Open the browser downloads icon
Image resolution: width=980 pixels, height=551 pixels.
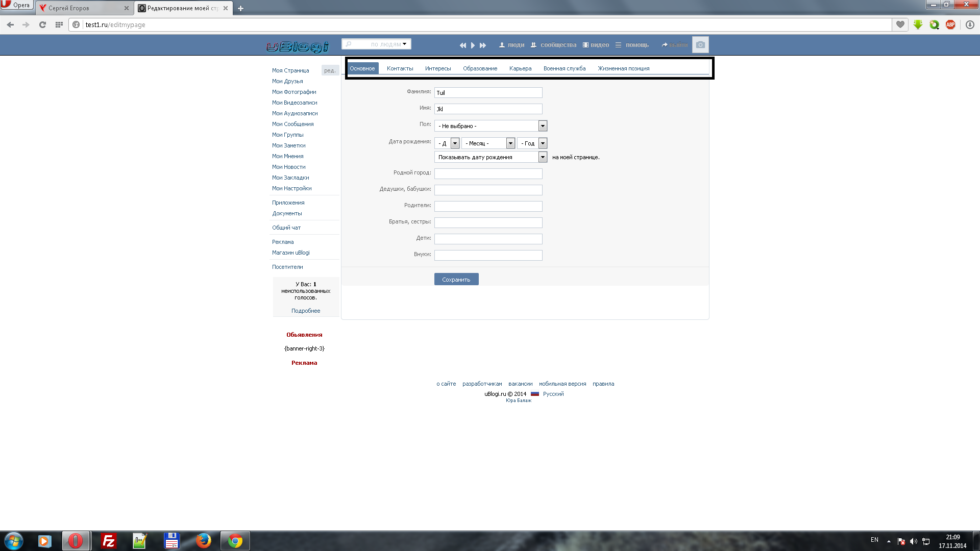click(970, 24)
